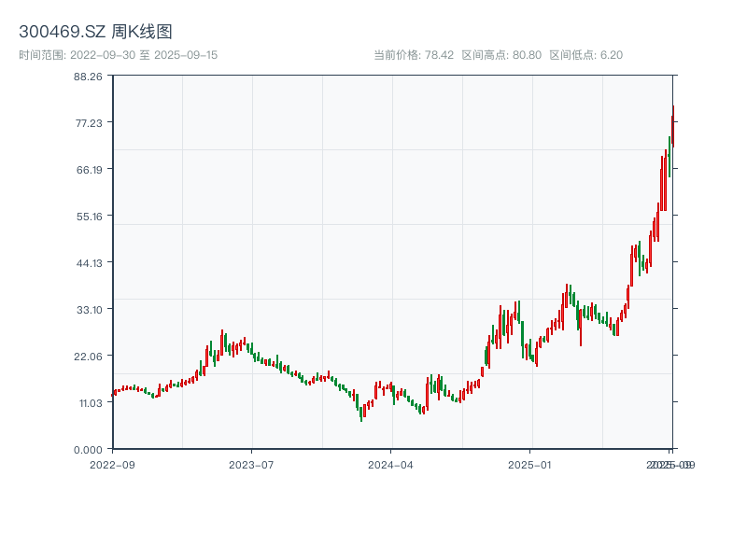The height and width of the screenshot is (560, 747).
Task: Click the latest candlestick at the chart's top right
Action: coord(672,126)
